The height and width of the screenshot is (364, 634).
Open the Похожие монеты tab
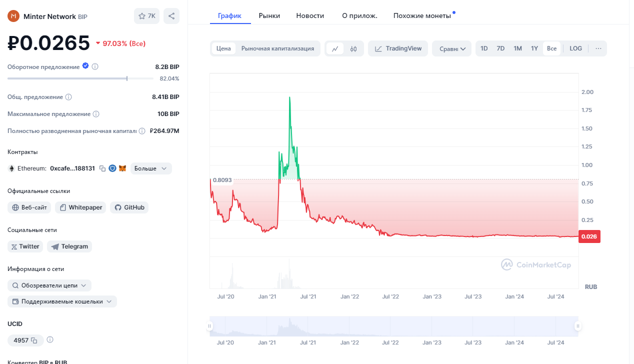click(422, 15)
